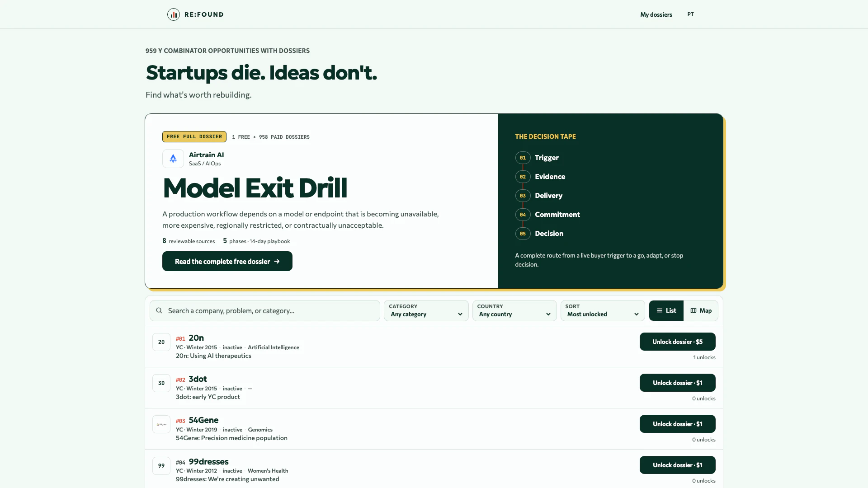Read the complete free dossier
Image resolution: width=868 pixels, height=488 pixels.
(227, 261)
